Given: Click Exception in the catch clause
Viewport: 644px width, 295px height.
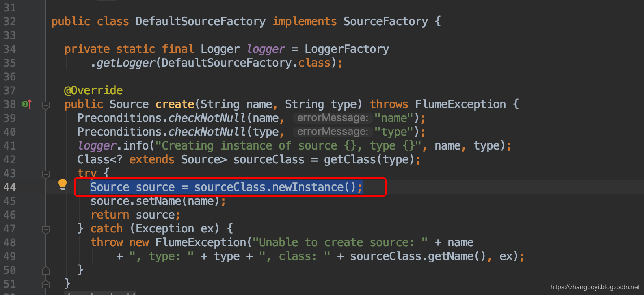Looking at the screenshot, I should click(165, 229).
